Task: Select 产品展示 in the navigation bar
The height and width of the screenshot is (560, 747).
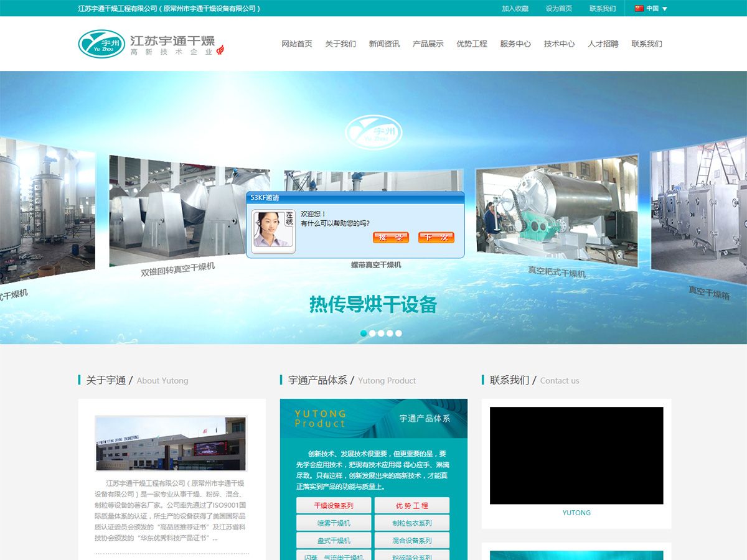Action: (428, 44)
